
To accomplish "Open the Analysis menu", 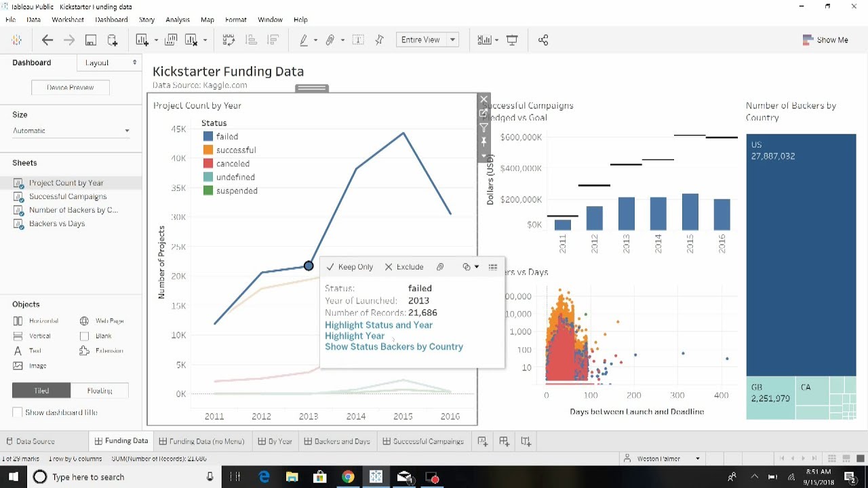I will tap(178, 20).
